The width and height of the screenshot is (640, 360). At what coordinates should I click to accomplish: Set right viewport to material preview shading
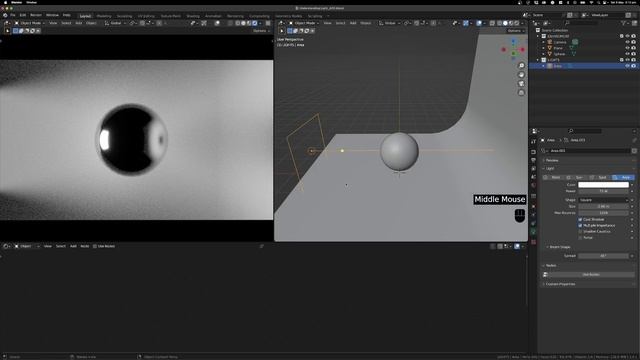click(511, 23)
